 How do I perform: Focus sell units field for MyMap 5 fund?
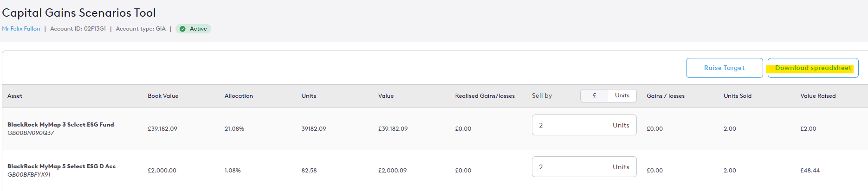click(584, 167)
